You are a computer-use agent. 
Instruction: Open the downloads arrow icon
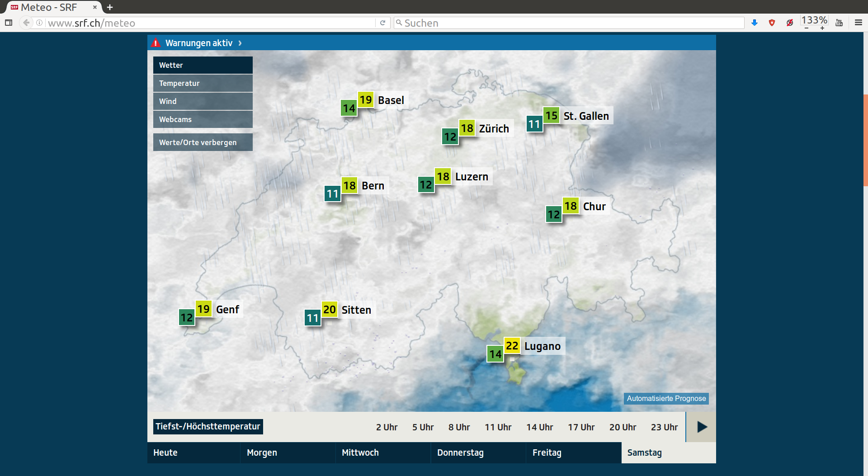click(x=755, y=23)
